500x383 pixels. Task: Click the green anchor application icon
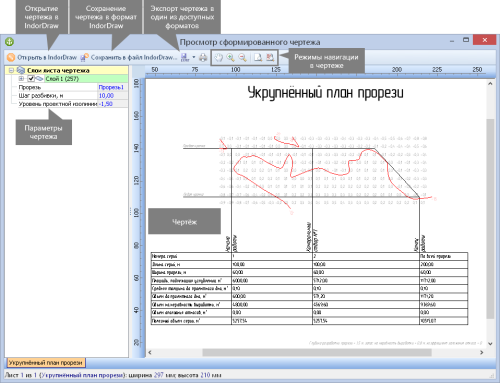pos(10,42)
